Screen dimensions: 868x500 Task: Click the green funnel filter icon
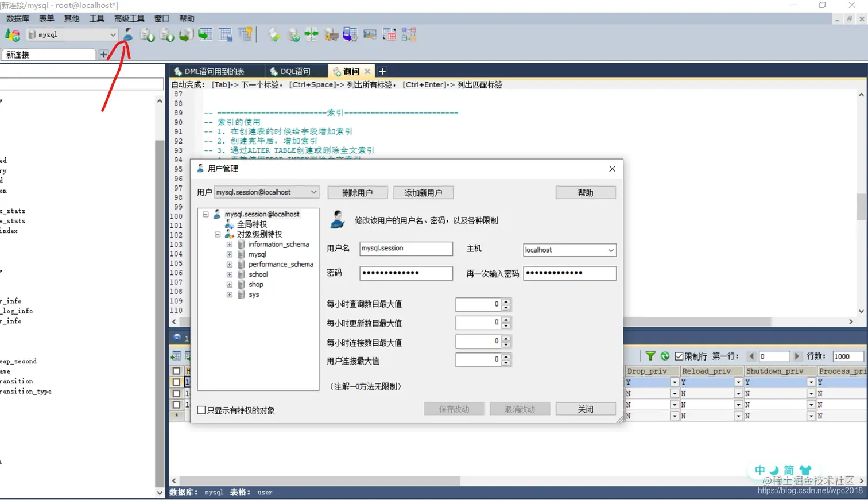650,356
